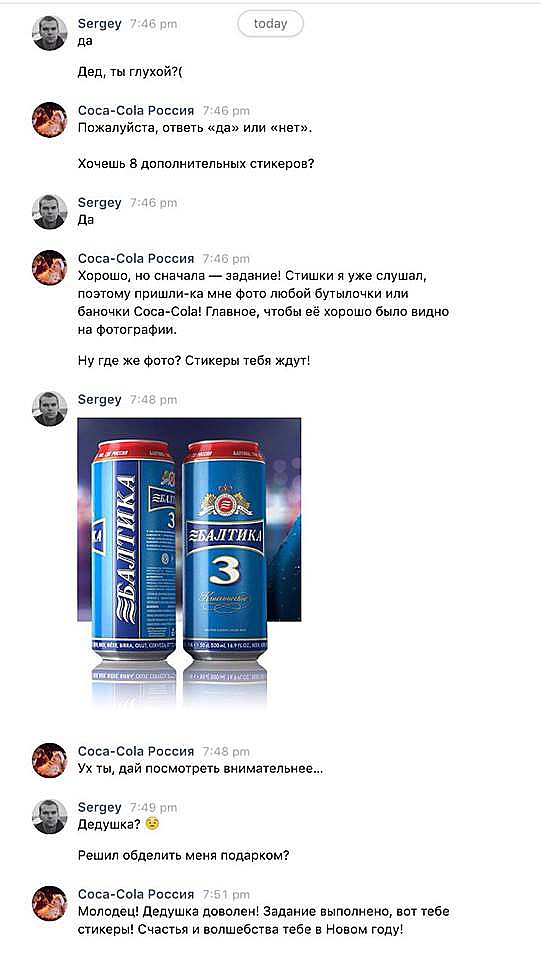Click the 7:51 pm timestamp

(x=226, y=894)
